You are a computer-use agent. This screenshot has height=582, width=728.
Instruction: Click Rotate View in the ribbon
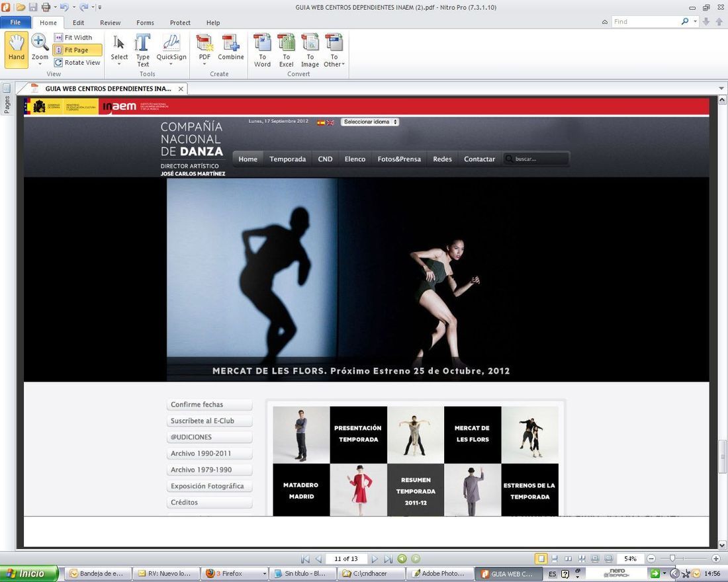click(77, 63)
